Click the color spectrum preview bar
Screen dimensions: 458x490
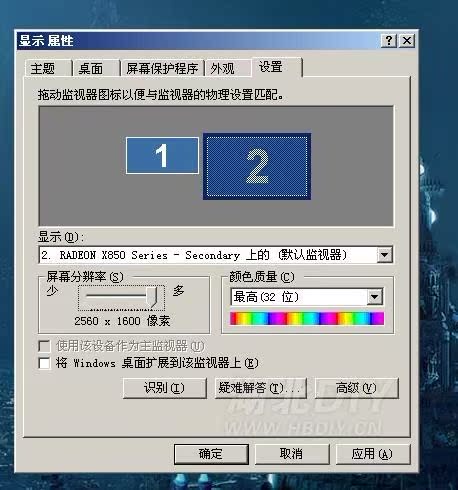[x=307, y=318]
